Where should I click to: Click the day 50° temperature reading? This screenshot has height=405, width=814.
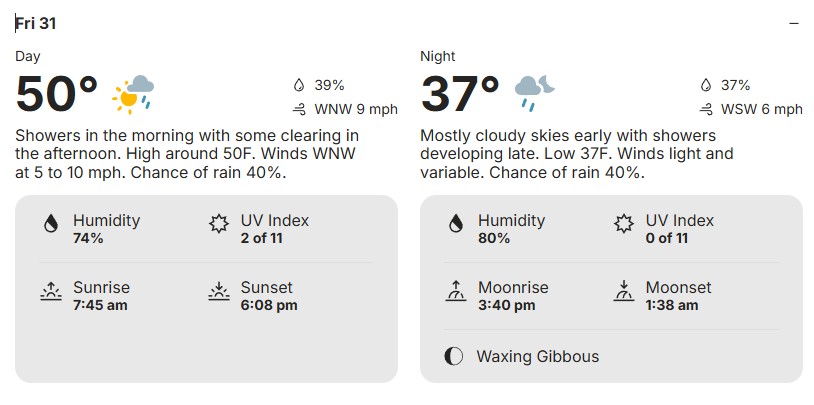[57, 94]
